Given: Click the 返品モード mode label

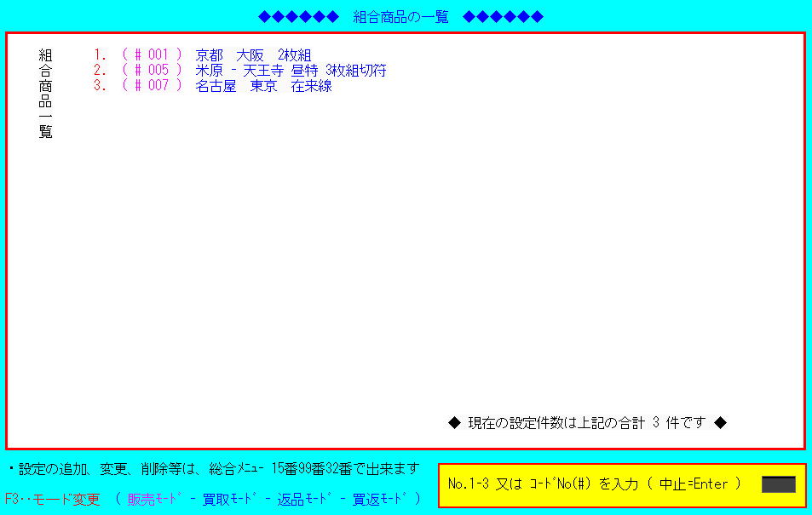Looking at the screenshot, I should [305, 499].
